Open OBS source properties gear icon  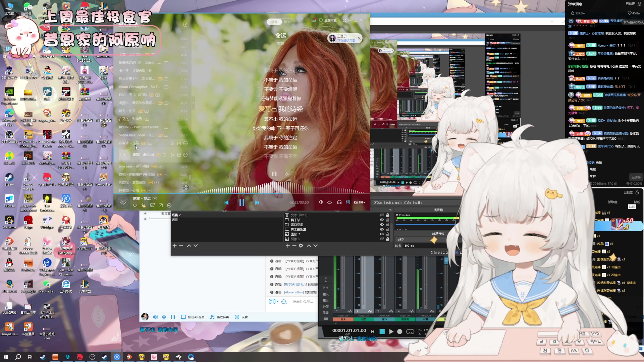click(301, 246)
